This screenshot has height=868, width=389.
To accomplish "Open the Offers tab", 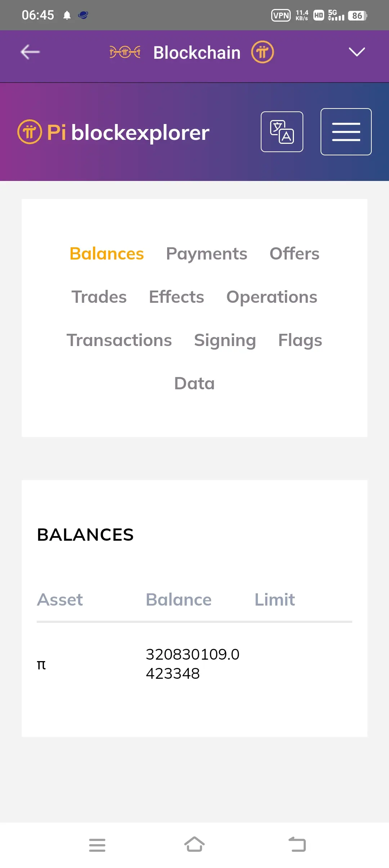I will [x=295, y=254].
